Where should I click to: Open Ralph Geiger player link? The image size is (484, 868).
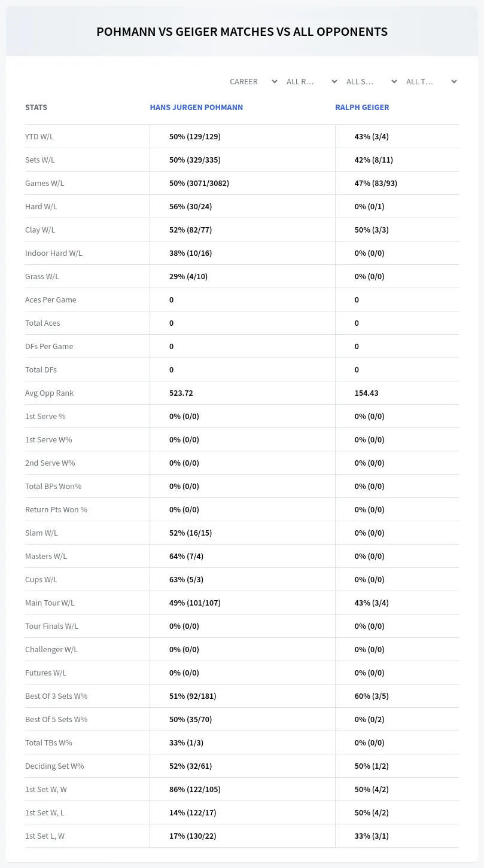[x=362, y=108]
